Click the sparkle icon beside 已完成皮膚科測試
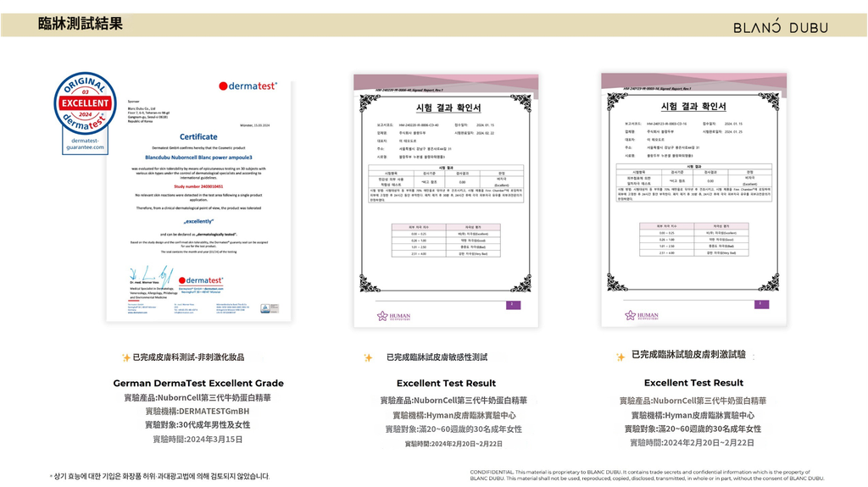Viewport: 868px width, 487px height. (126, 357)
